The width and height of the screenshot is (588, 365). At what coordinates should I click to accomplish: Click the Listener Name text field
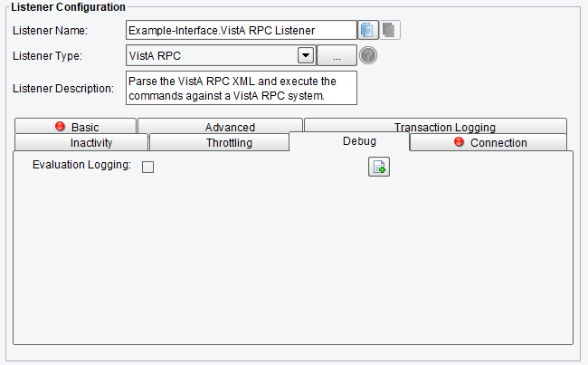pos(242,30)
